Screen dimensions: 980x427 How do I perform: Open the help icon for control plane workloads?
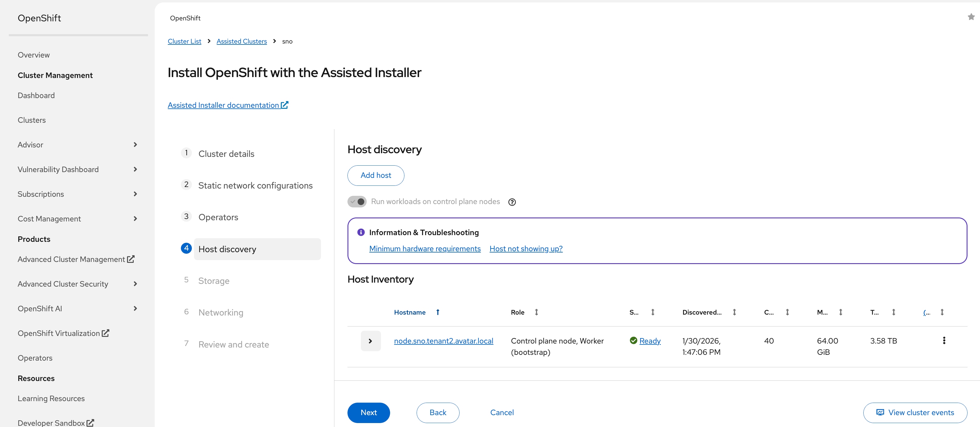(x=512, y=202)
